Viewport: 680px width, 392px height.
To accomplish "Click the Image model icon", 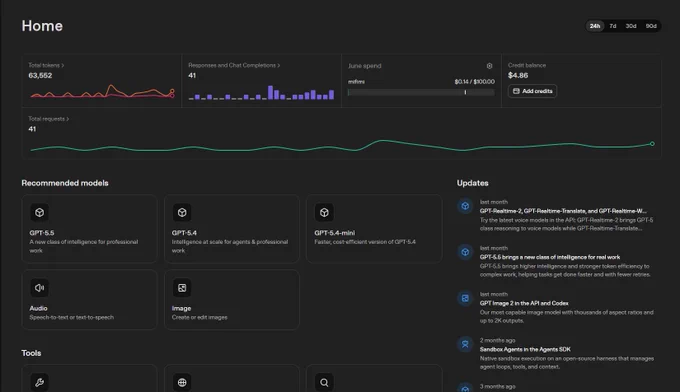I will [x=182, y=288].
